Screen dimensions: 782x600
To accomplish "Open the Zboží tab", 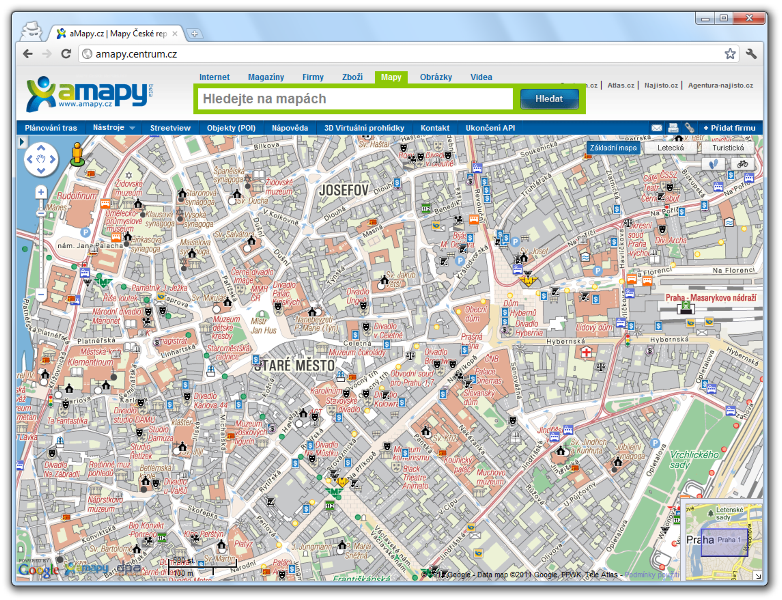I will click(352, 77).
